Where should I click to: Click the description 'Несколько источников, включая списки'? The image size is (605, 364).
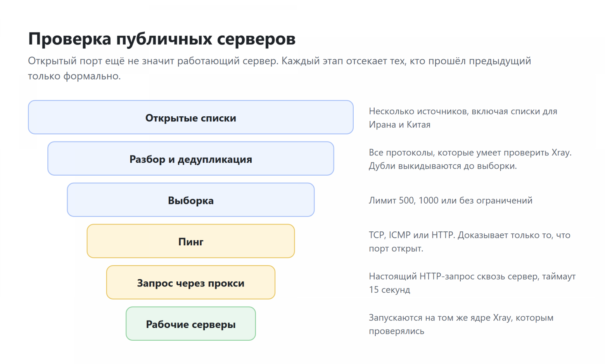(463, 118)
